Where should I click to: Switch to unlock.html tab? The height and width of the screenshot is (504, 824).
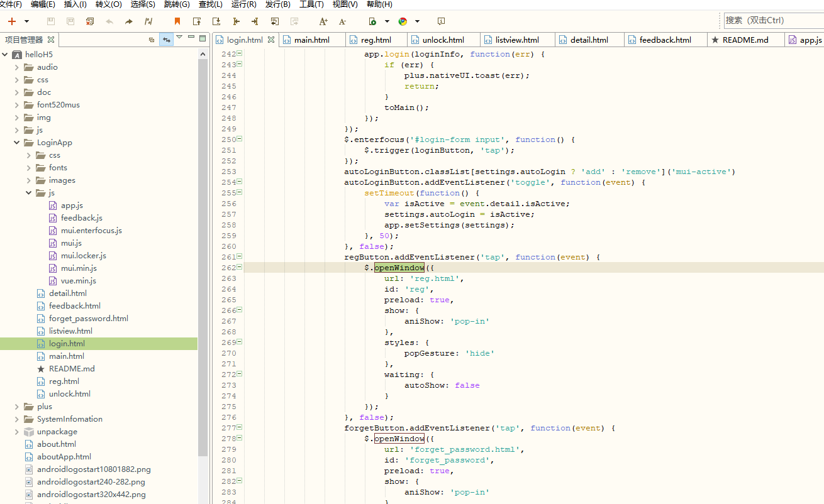pos(443,40)
